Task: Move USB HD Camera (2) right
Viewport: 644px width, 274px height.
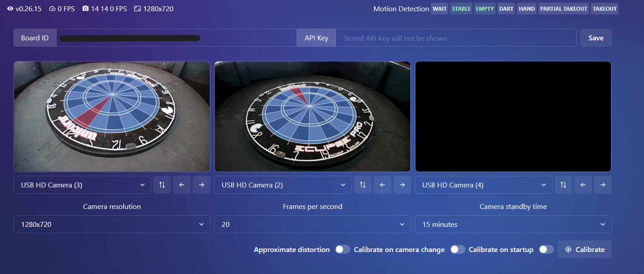Action: [x=402, y=185]
